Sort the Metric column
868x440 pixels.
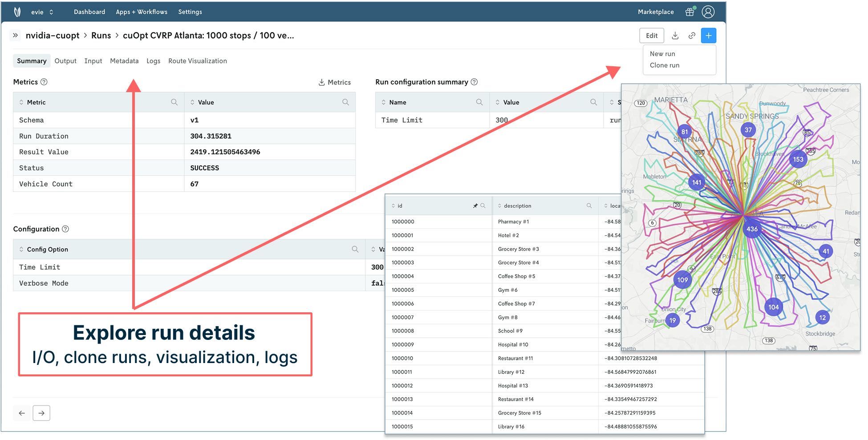pyautogui.click(x=21, y=102)
